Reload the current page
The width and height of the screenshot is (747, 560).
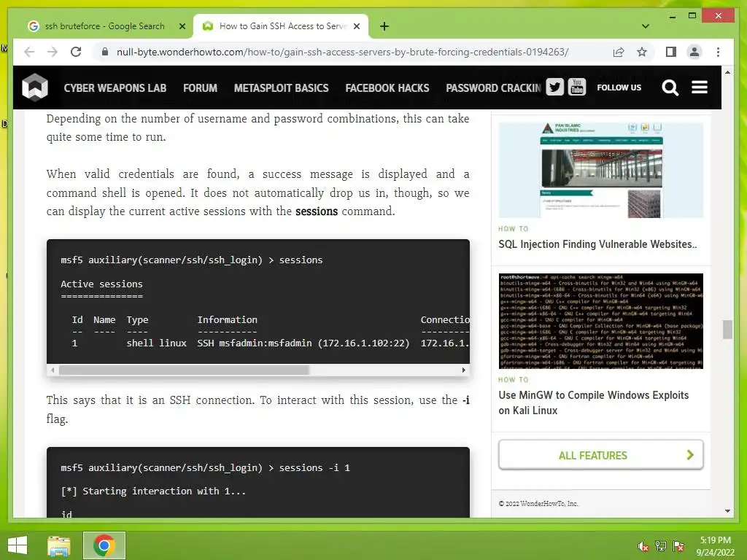click(x=76, y=52)
